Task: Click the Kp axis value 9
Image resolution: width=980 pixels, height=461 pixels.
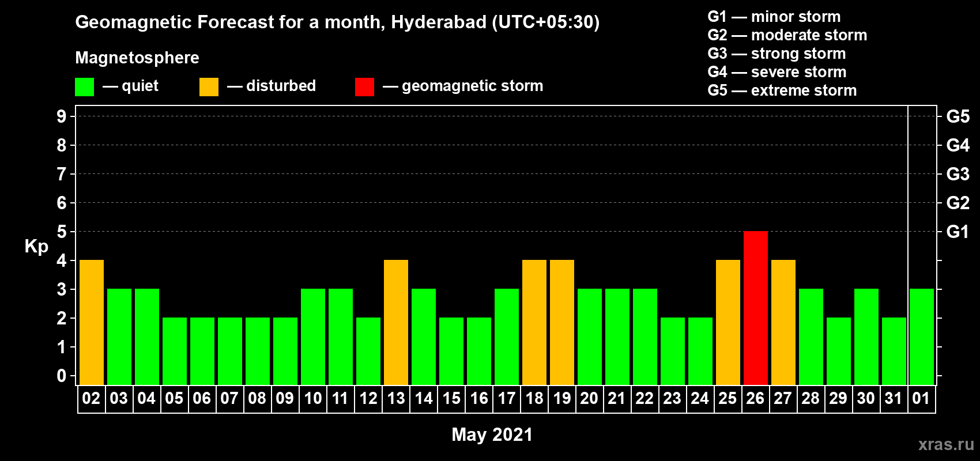Action: pos(62,116)
